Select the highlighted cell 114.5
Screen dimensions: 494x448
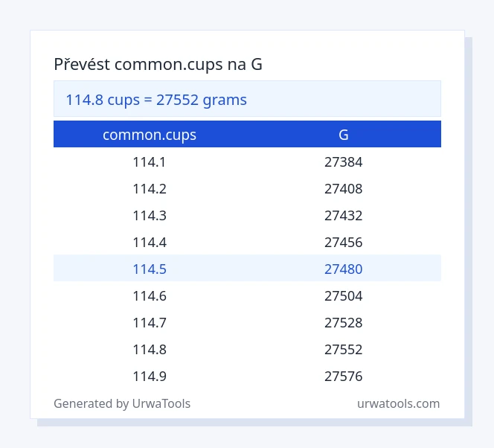point(150,269)
